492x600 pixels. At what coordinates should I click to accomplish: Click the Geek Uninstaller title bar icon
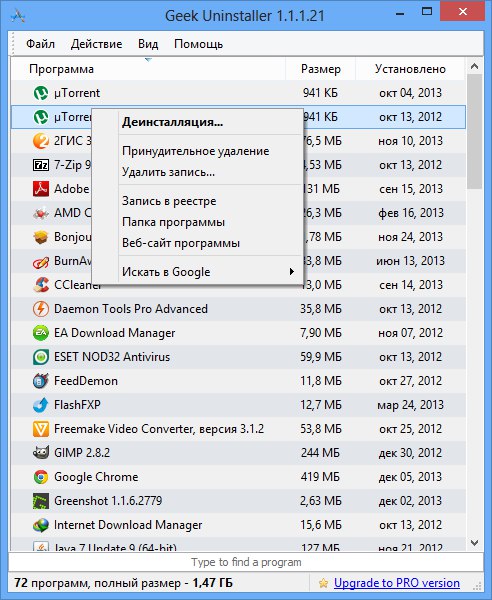tap(18, 16)
